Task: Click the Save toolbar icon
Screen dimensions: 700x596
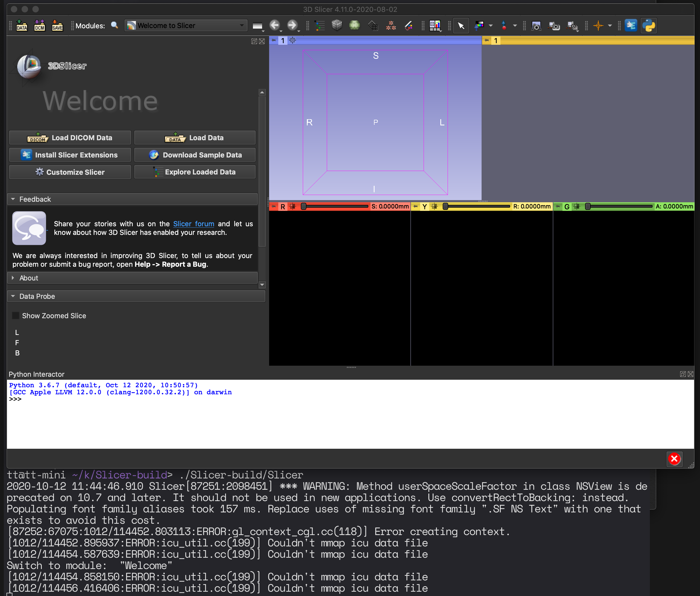Action: (57, 25)
